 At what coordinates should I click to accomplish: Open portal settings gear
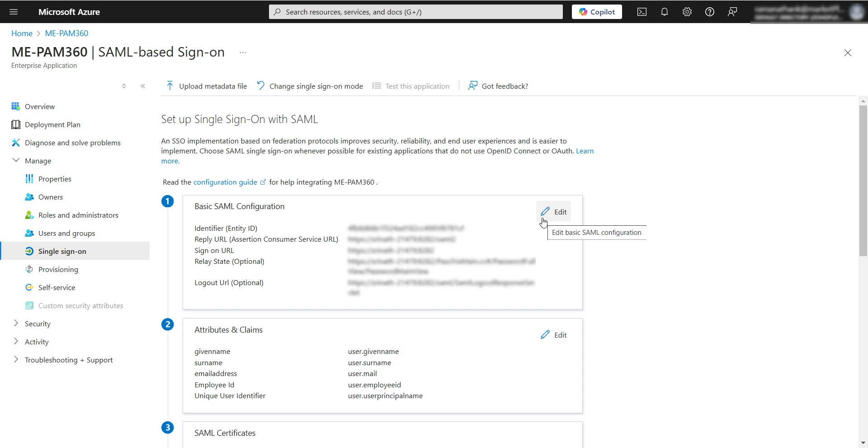tap(687, 12)
